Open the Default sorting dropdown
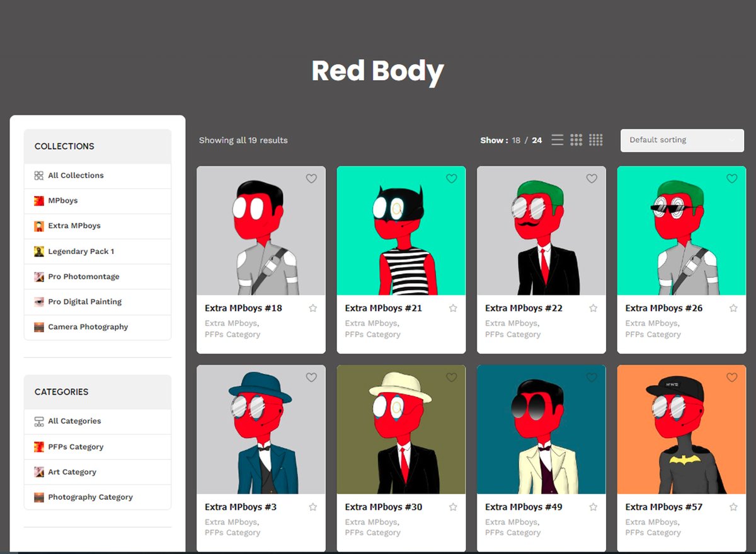The image size is (756, 554). coord(682,141)
